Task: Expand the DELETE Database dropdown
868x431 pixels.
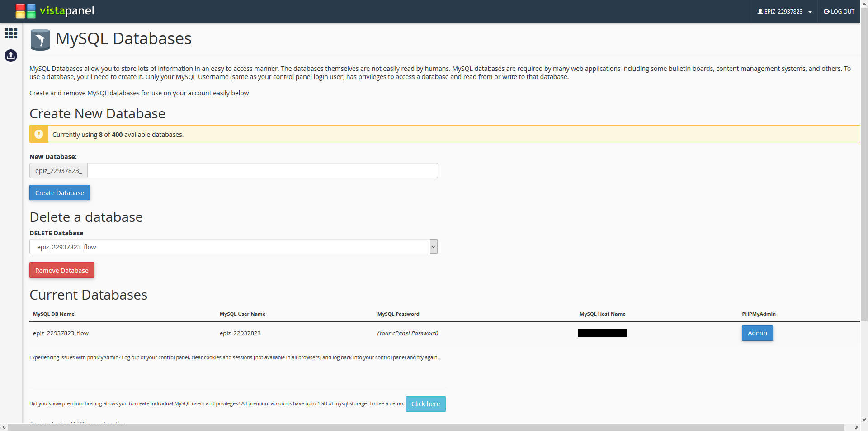Action: click(x=434, y=247)
